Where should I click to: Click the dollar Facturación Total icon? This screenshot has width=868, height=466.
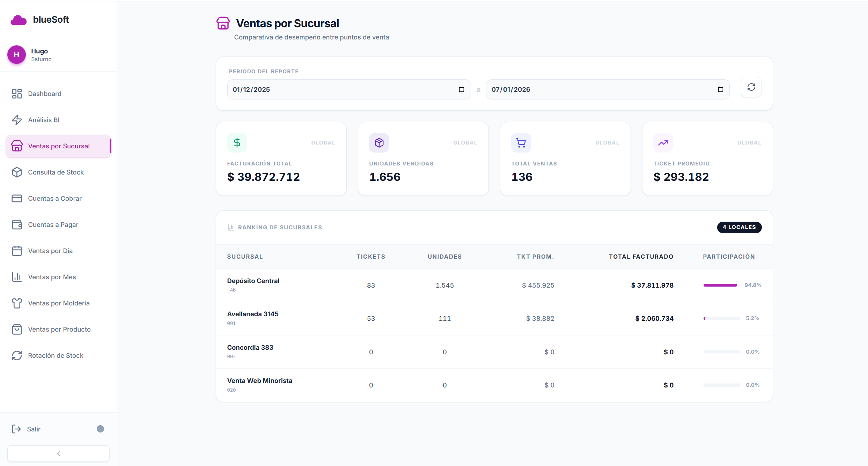point(237,142)
